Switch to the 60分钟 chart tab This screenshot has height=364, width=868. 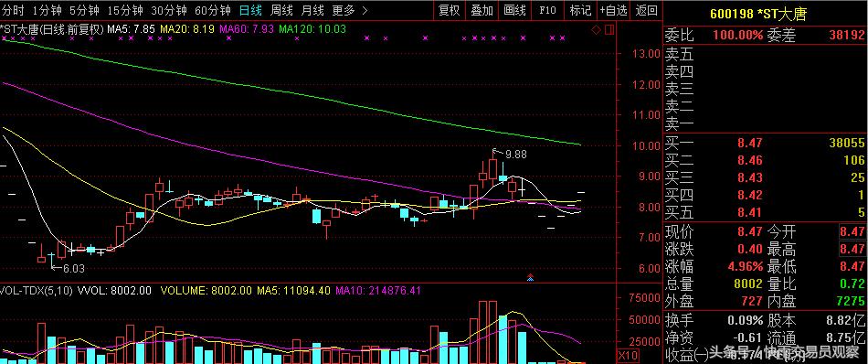213,10
